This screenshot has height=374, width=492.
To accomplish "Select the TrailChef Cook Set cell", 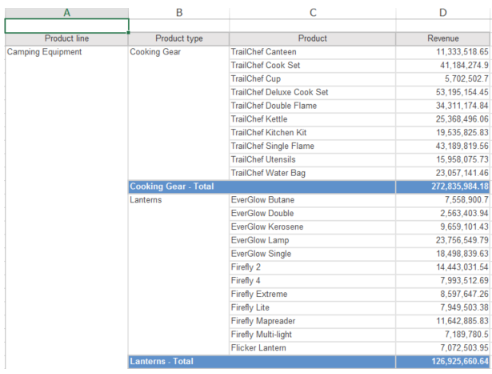I will coord(312,65).
